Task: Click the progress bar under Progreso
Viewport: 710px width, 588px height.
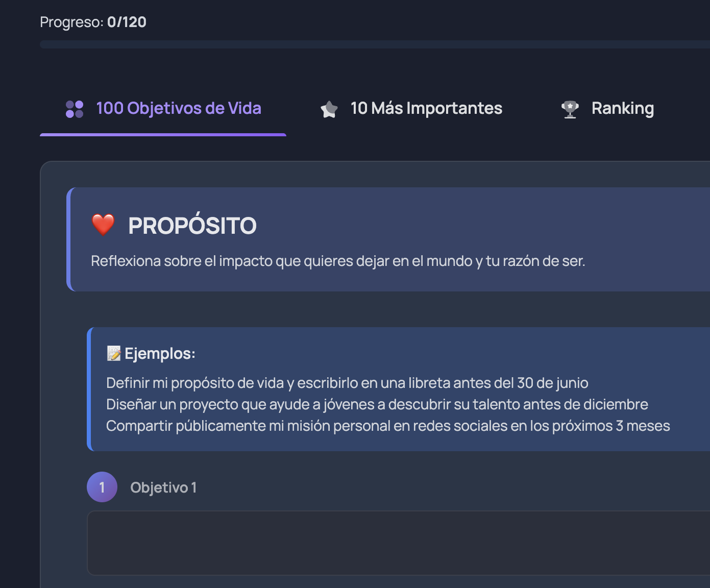Action: tap(357, 45)
